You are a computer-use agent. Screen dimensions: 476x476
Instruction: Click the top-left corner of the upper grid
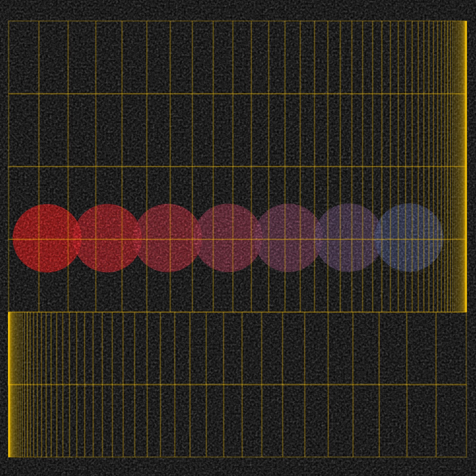[9, 21]
